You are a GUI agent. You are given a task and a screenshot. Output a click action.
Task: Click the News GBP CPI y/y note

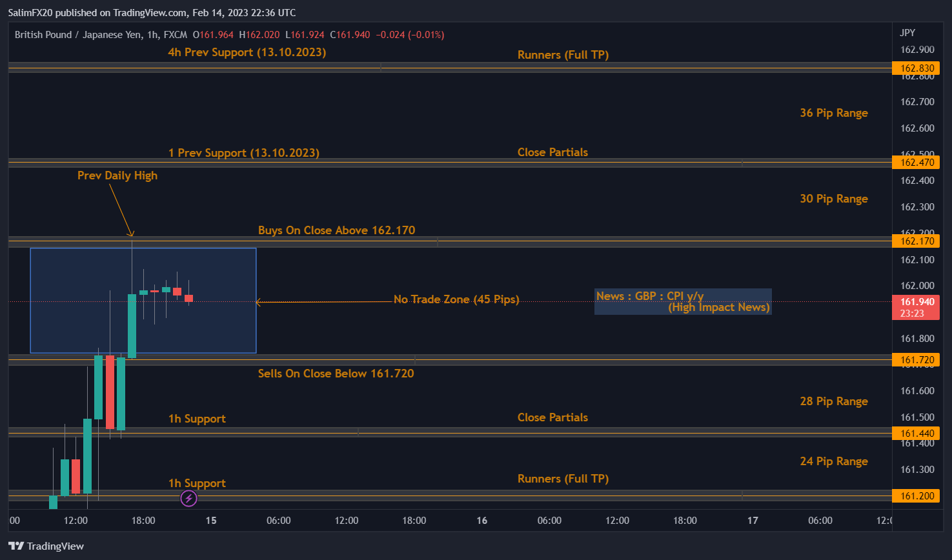click(682, 301)
